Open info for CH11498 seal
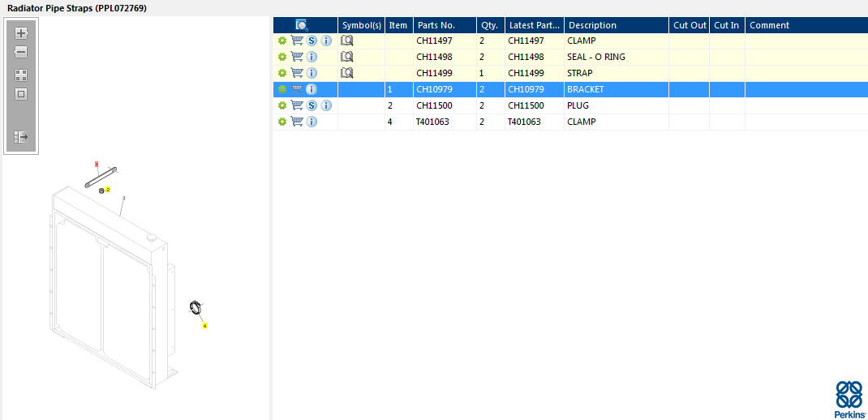 [312, 57]
